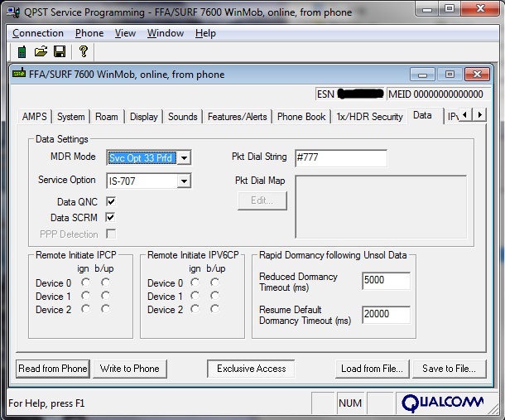
Task: Click the save floppy disk icon
Action: click(60, 51)
